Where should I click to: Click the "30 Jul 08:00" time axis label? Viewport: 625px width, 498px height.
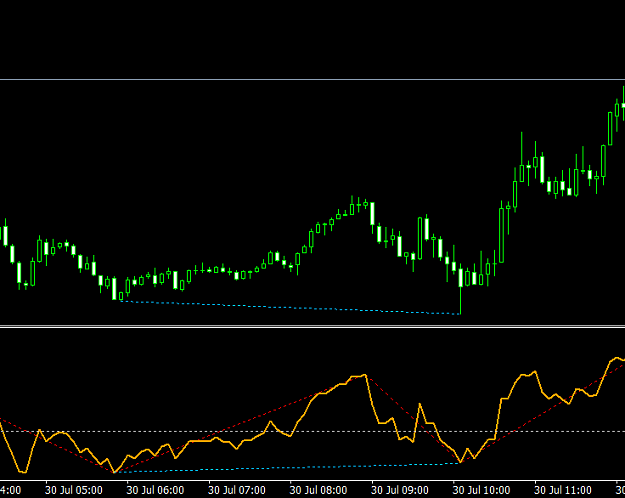click(x=318, y=490)
